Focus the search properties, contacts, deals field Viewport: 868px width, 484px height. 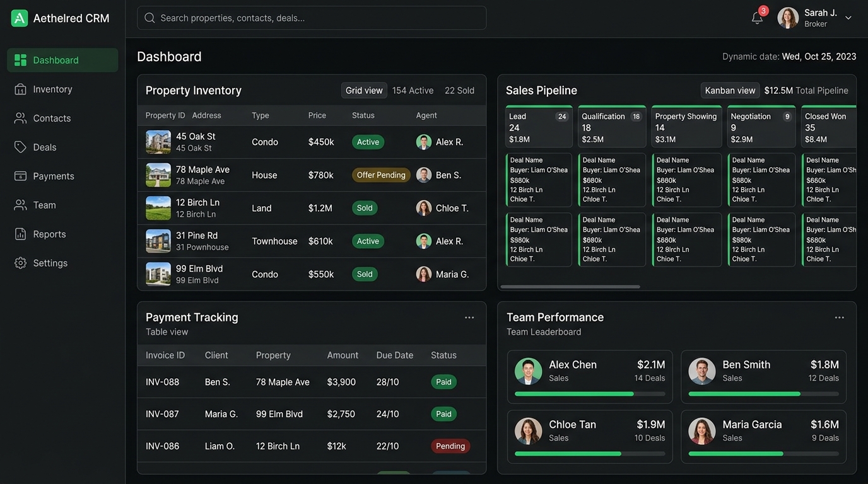312,18
